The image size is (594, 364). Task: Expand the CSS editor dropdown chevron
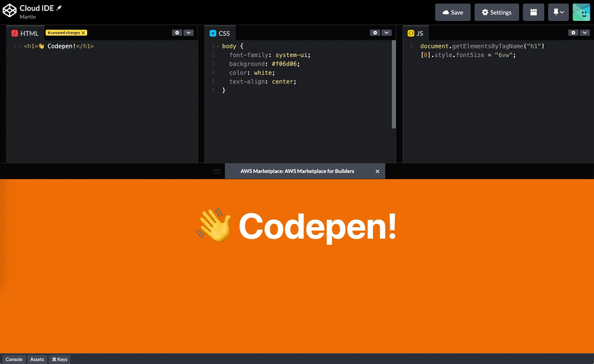386,33
